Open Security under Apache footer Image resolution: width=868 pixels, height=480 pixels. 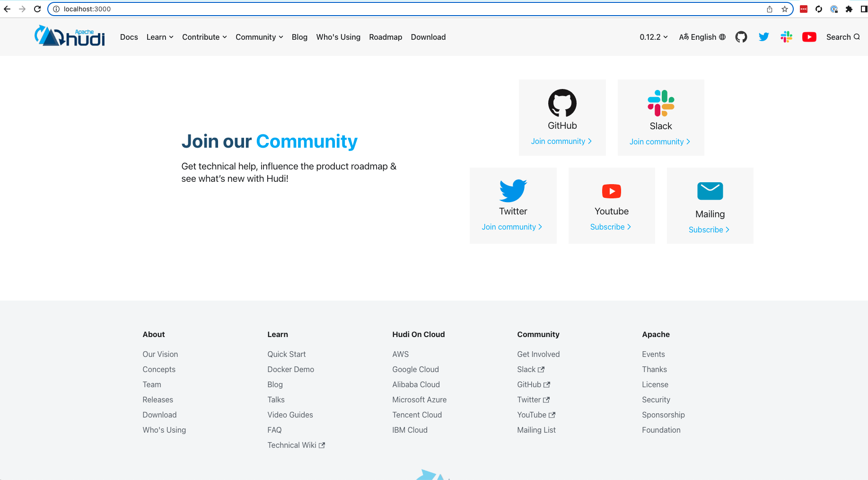click(656, 400)
